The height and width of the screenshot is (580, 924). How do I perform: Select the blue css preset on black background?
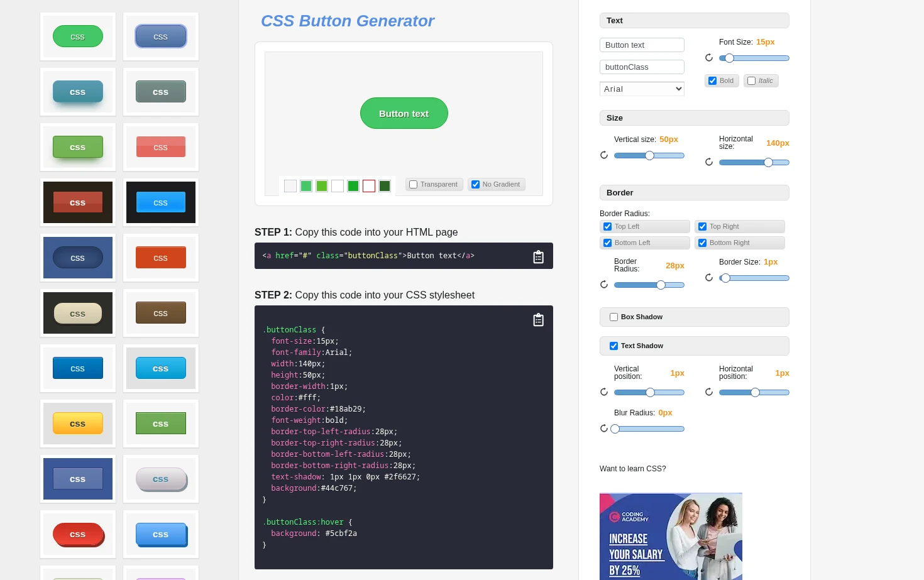pyautogui.click(x=161, y=202)
